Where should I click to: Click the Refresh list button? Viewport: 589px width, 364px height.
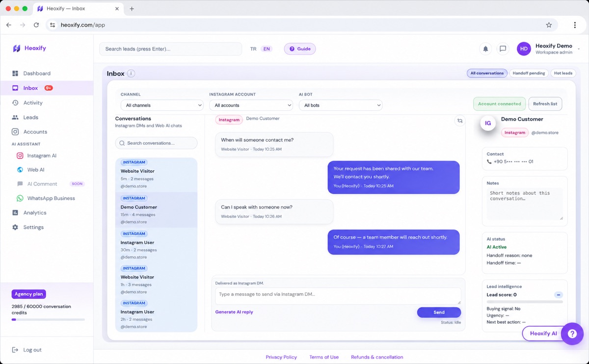pos(545,104)
